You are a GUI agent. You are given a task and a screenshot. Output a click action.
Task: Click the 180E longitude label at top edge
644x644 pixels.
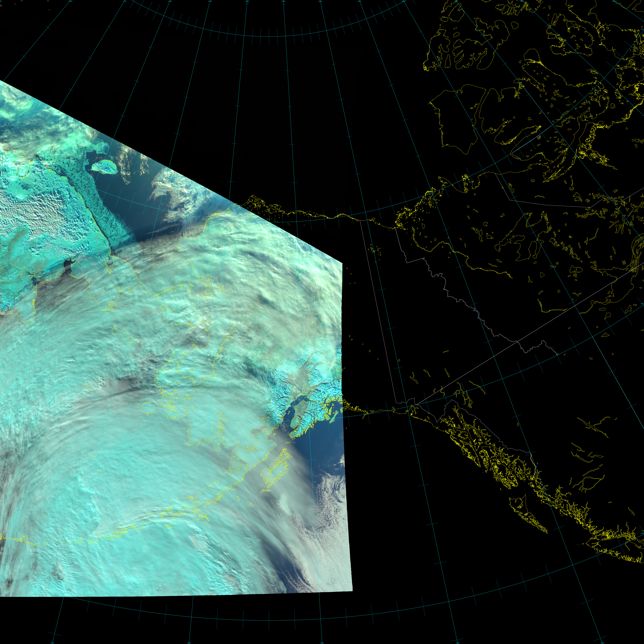pyautogui.click(x=170, y=1)
